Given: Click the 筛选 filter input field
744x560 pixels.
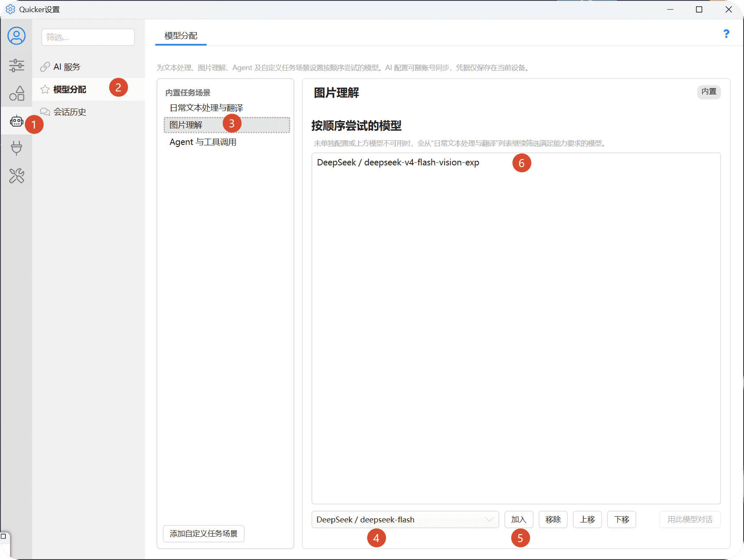Looking at the screenshot, I should click(x=88, y=37).
